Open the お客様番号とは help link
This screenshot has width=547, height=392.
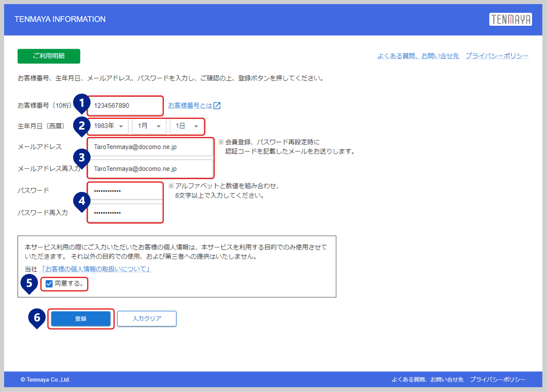tap(190, 106)
